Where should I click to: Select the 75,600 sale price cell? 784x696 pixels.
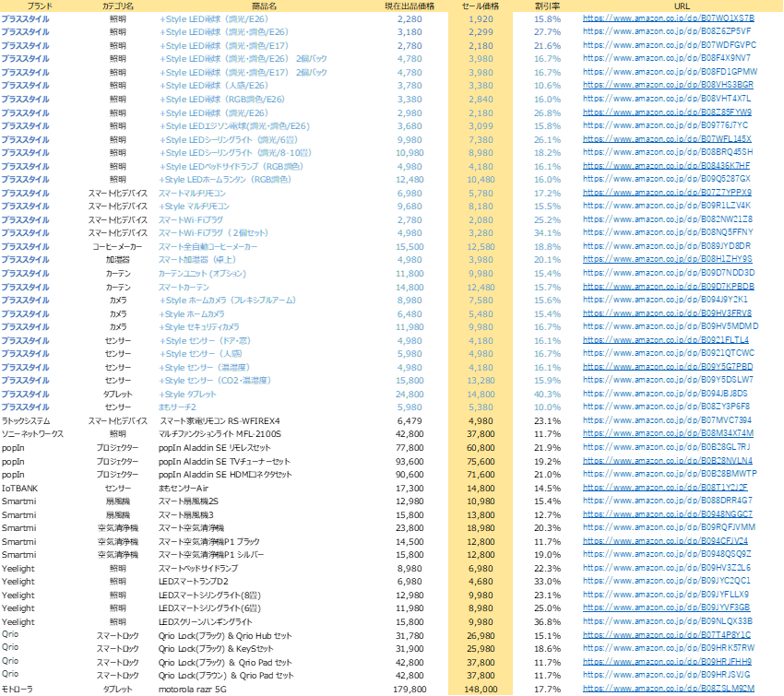480,461
